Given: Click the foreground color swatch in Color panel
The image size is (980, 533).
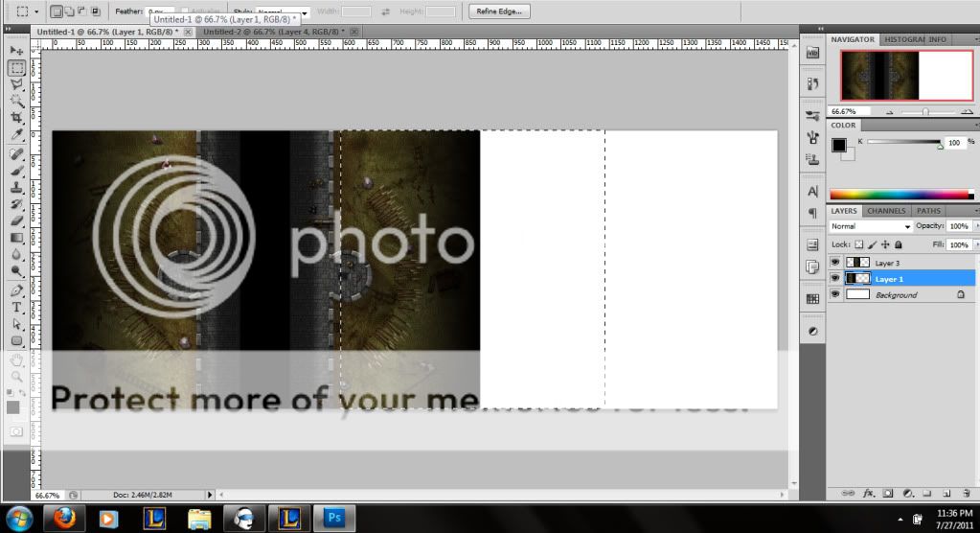Looking at the screenshot, I should 839,144.
